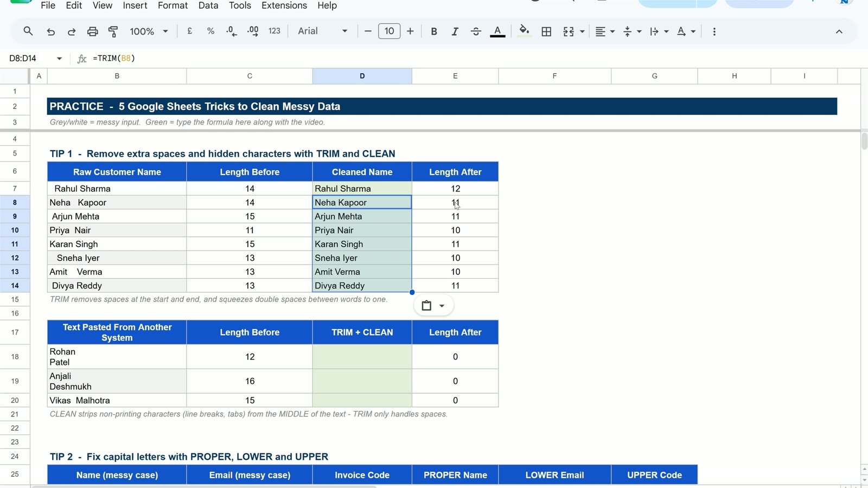This screenshot has width=868, height=488.
Task: Collapse the menus with the chevron up
Action: point(839,31)
